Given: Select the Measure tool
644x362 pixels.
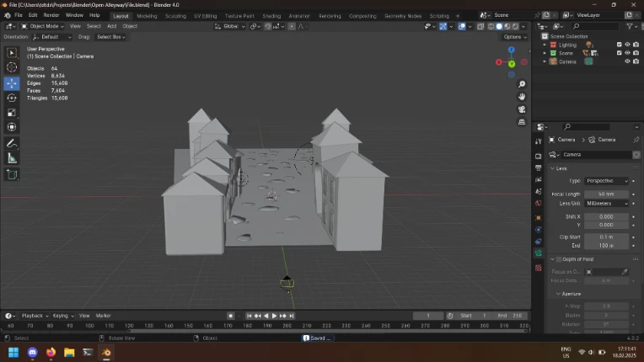Looking at the screenshot, I should (x=12, y=158).
